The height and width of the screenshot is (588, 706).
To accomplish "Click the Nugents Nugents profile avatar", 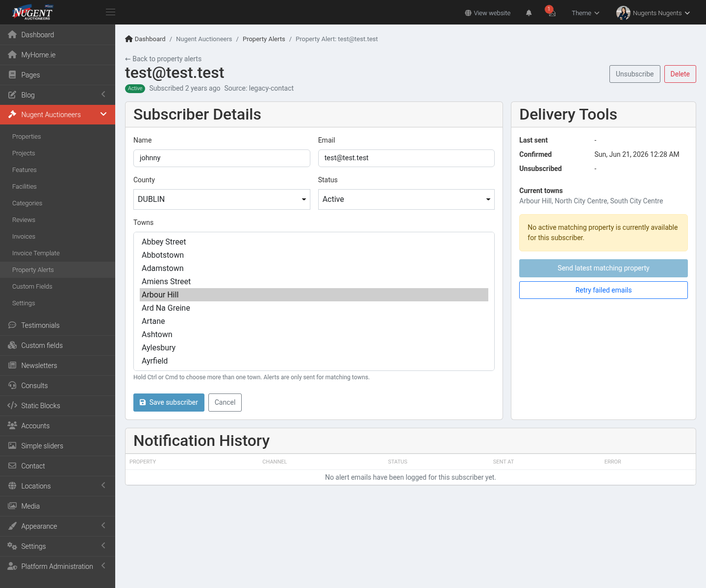I will pos(623,13).
